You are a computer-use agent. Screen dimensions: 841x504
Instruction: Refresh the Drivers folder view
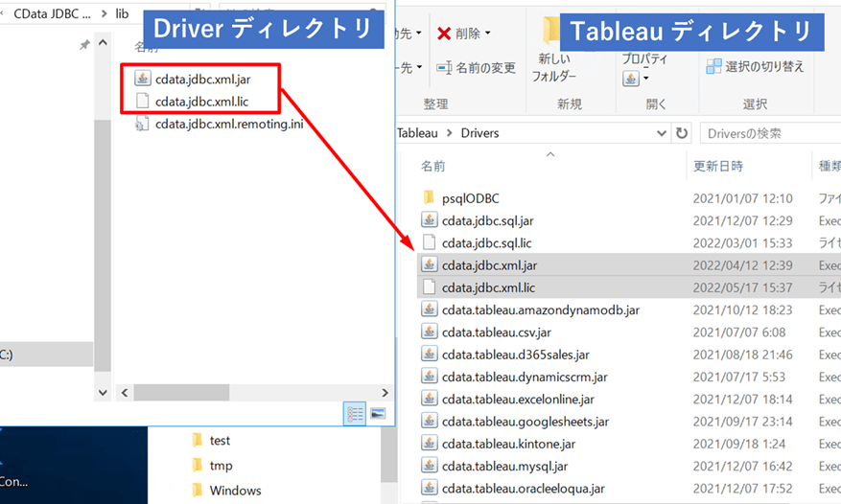tap(682, 133)
